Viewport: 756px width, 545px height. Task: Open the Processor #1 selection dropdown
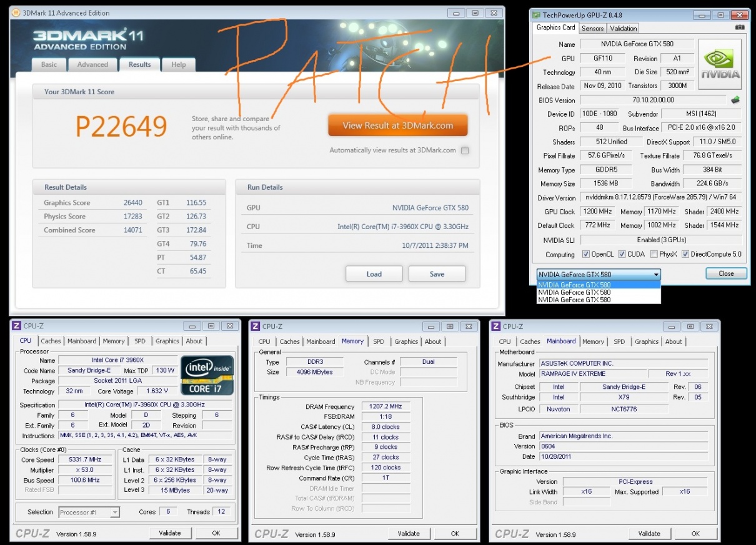tap(114, 513)
